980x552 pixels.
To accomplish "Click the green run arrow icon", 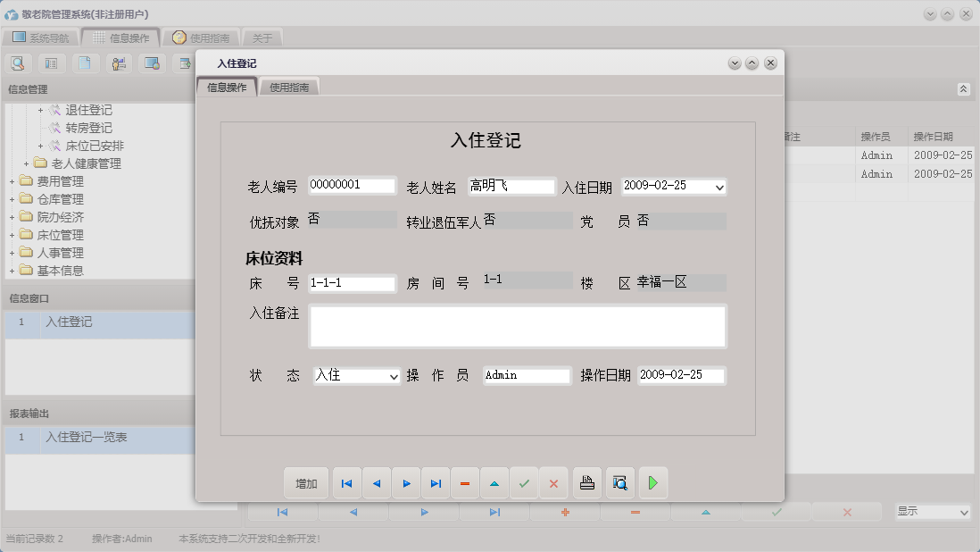I will [652, 482].
